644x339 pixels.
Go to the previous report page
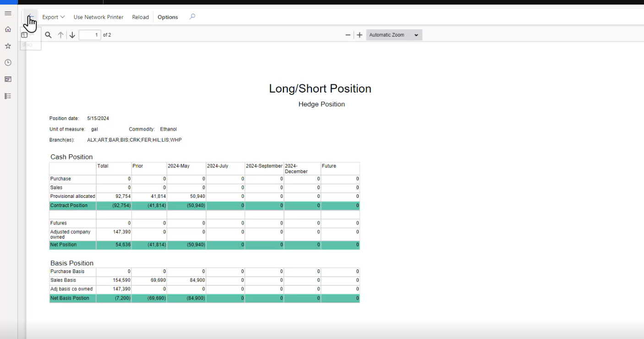click(60, 34)
